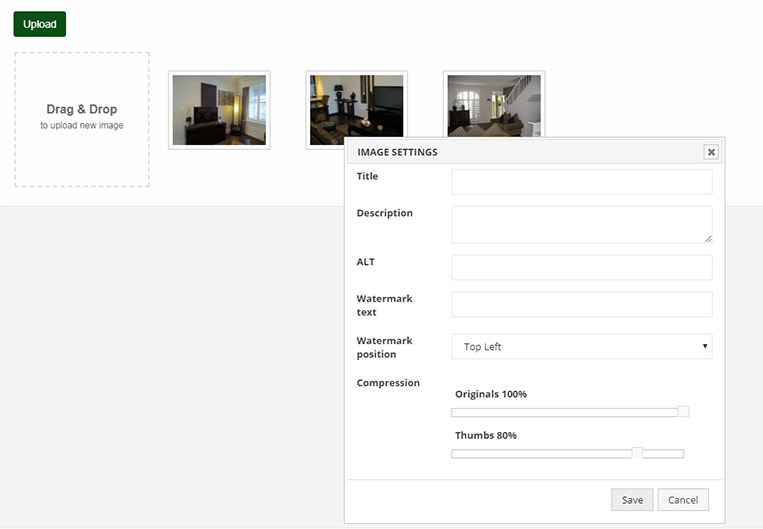Click the Compression label
The height and width of the screenshot is (529, 763).
tap(388, 383)
